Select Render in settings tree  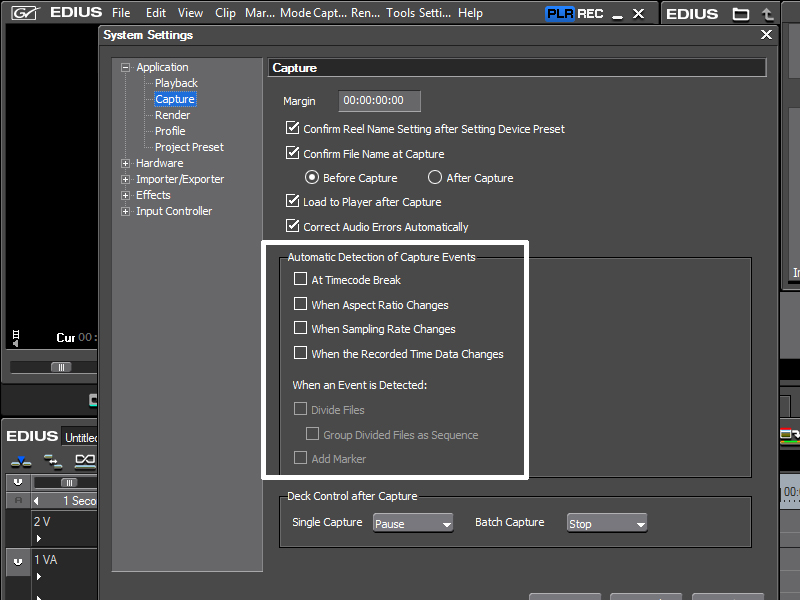pyautogui.click(x=172, y=115)
